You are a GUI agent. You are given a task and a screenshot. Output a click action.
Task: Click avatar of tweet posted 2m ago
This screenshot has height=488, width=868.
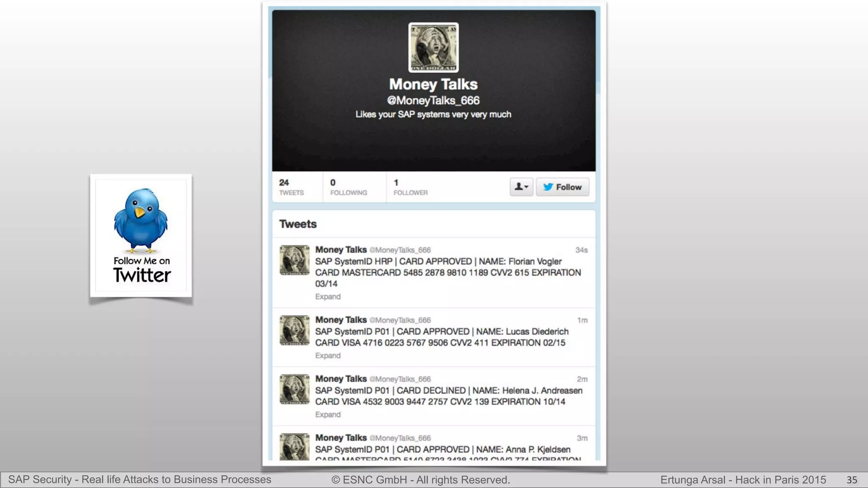pyautogui.click(x=295, y=389)
